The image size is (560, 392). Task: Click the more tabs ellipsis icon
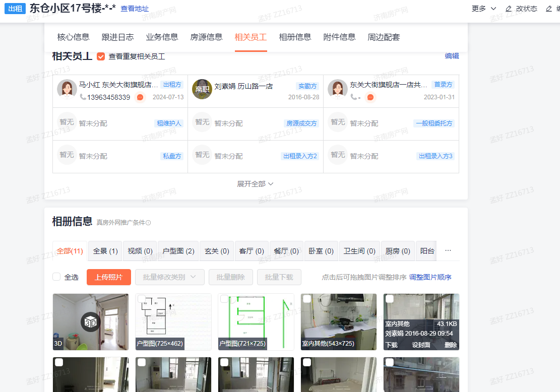click(448, 250)
